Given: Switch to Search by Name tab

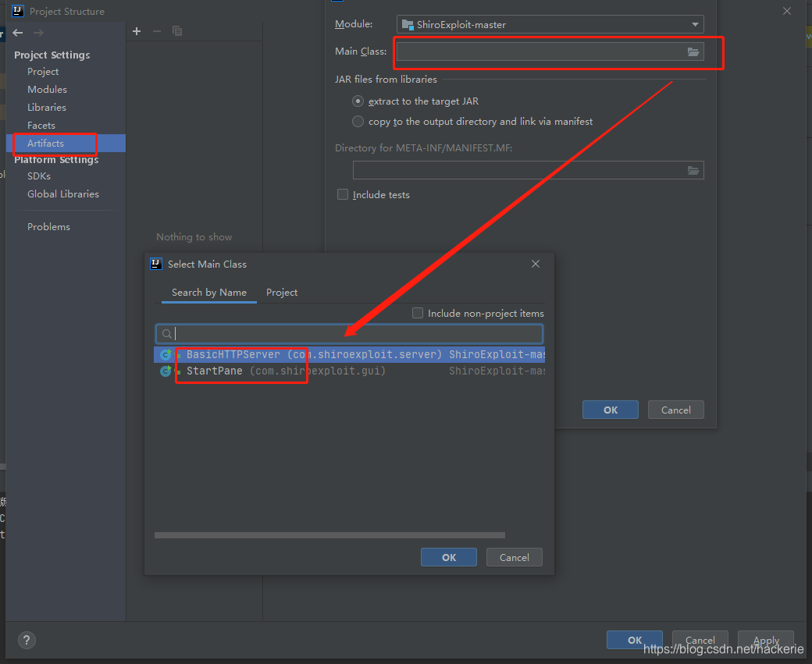Looking at the screenshot, I should 209,293.
